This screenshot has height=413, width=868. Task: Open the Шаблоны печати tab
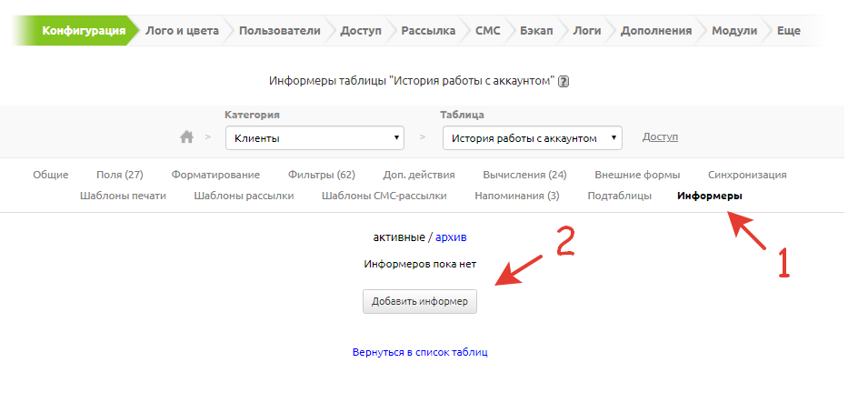click(x=123, y=196)
